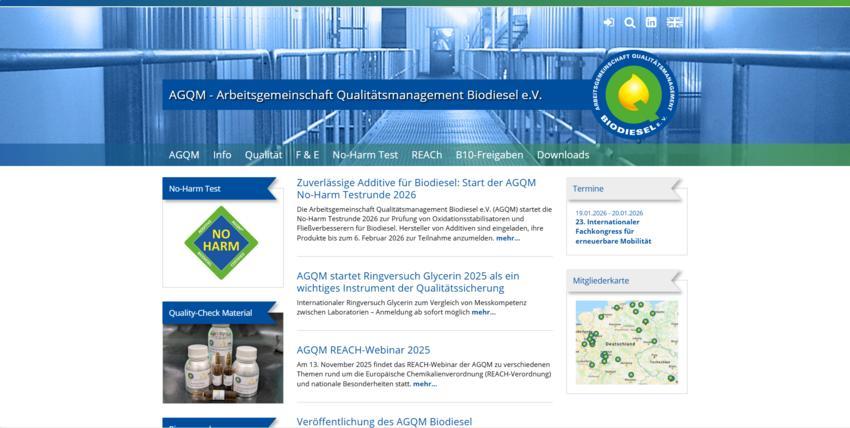Click the NO HARM diamond logo
The image size is (850, 428).
(x=221, y=243)
